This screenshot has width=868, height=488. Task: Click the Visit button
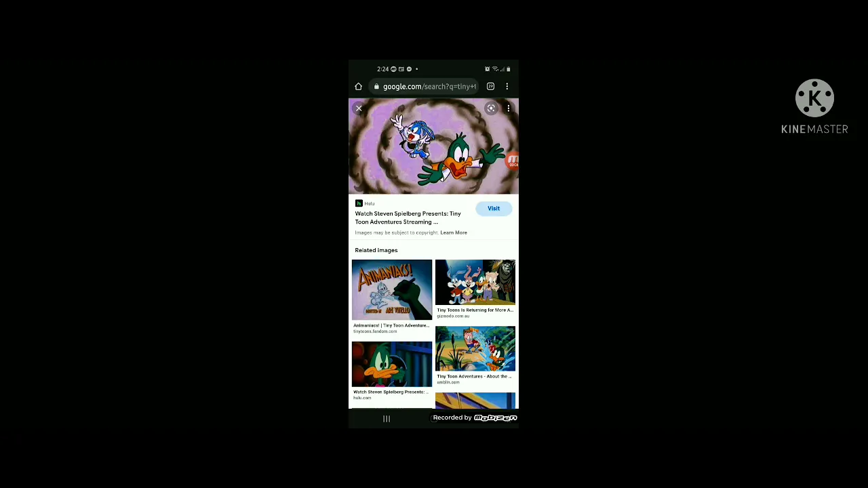[x=494, y=209]
